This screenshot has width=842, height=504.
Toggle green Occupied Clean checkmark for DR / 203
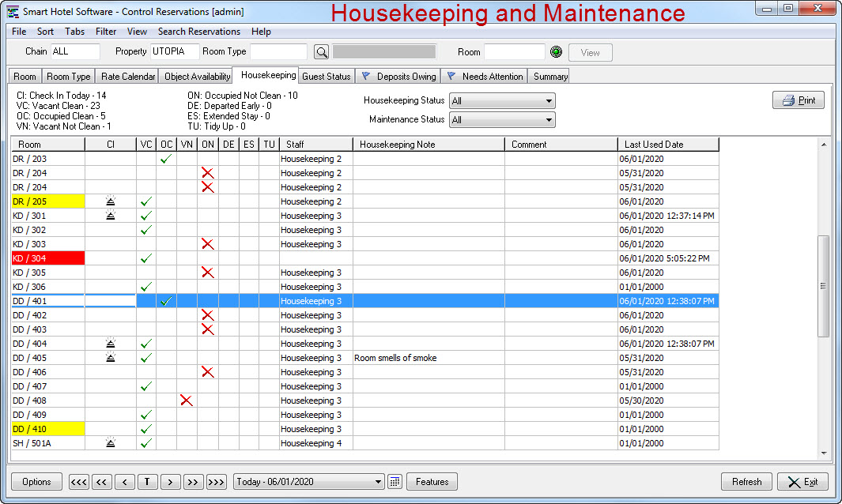166,159
